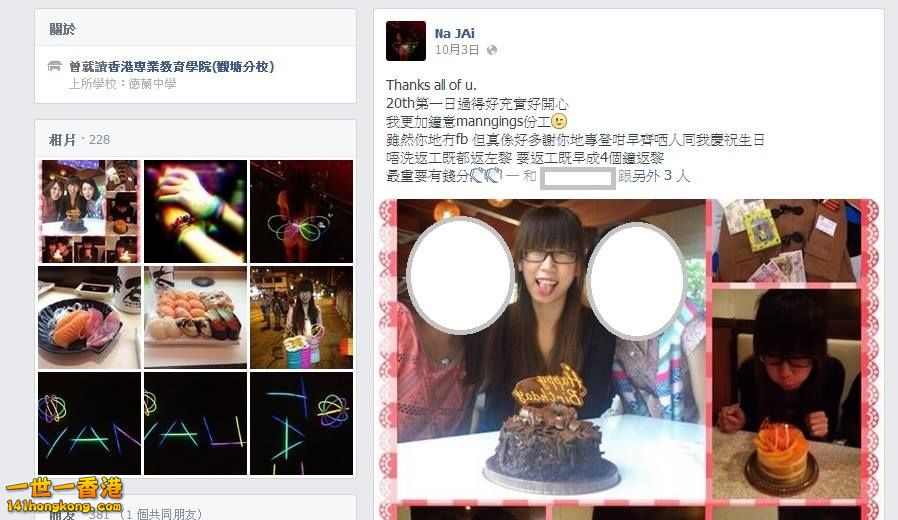Open girl on street night photo thumbnail

(302, 317)
